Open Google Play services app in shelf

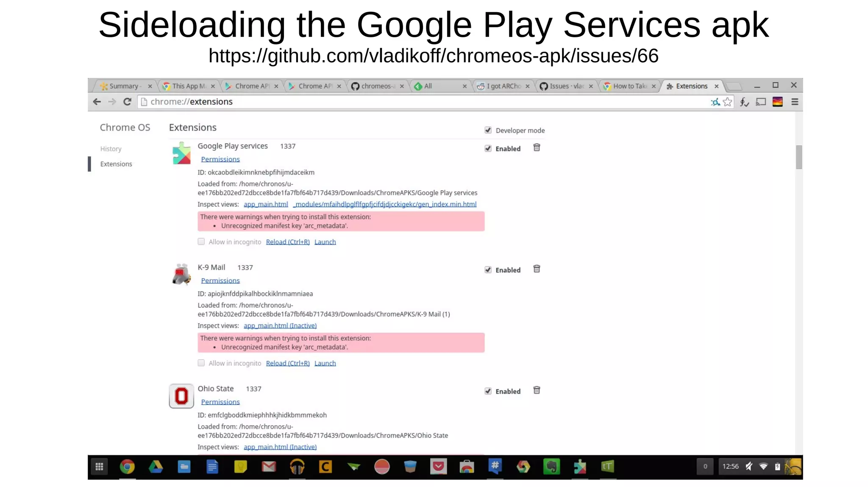580,467
